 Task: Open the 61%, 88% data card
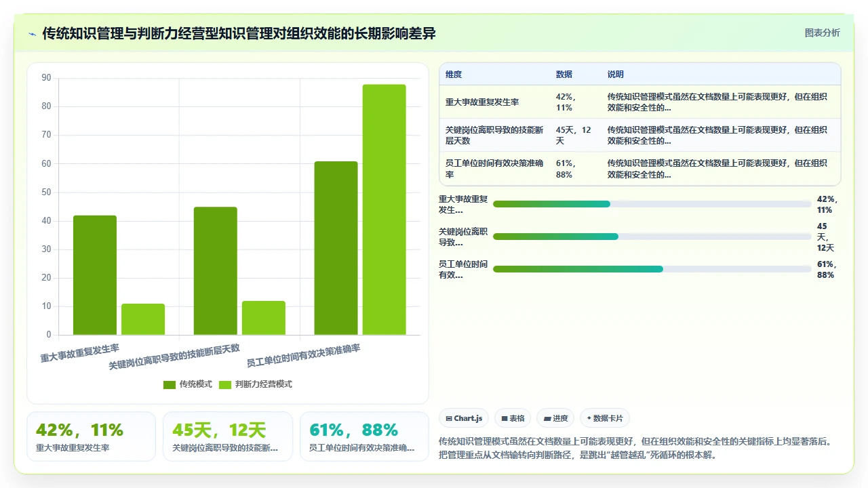(x=364, y=436)
